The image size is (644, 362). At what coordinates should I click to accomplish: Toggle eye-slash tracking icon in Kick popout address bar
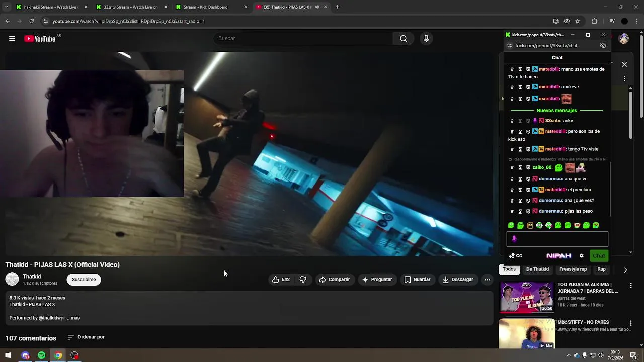click(x=603, y=46)
